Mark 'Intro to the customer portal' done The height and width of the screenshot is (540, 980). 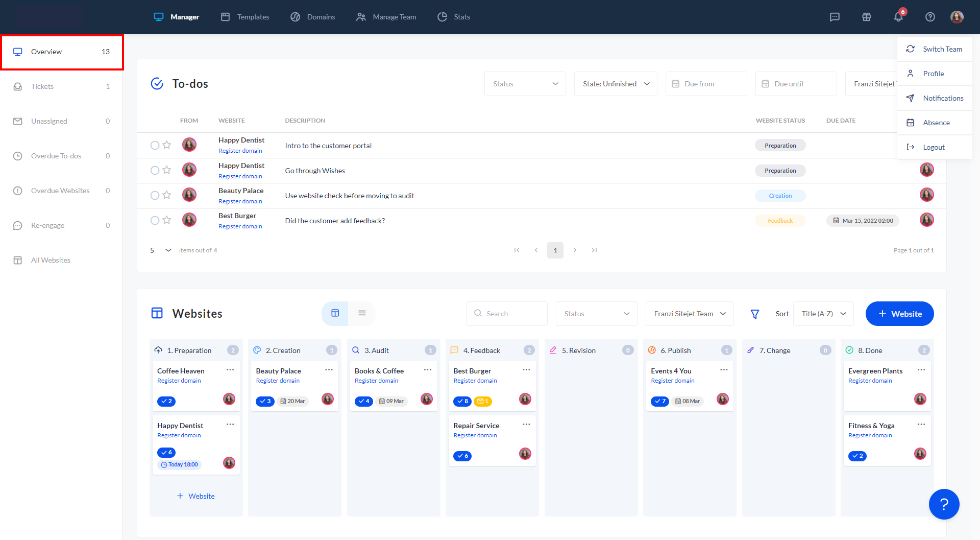[155, 145]
